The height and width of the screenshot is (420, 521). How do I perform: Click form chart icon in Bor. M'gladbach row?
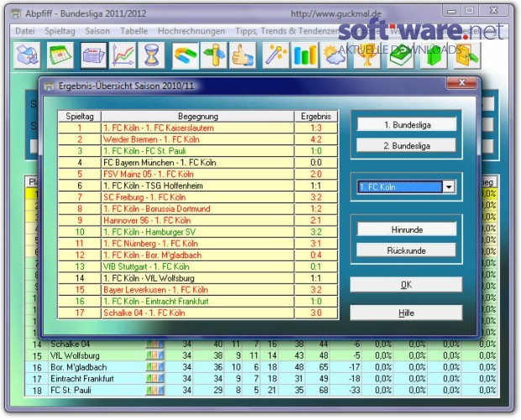click(155, 367)
